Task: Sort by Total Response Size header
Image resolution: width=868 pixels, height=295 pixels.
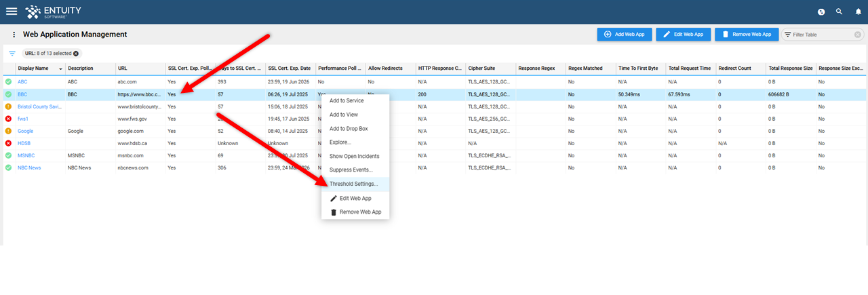Action: pos(790,68)
